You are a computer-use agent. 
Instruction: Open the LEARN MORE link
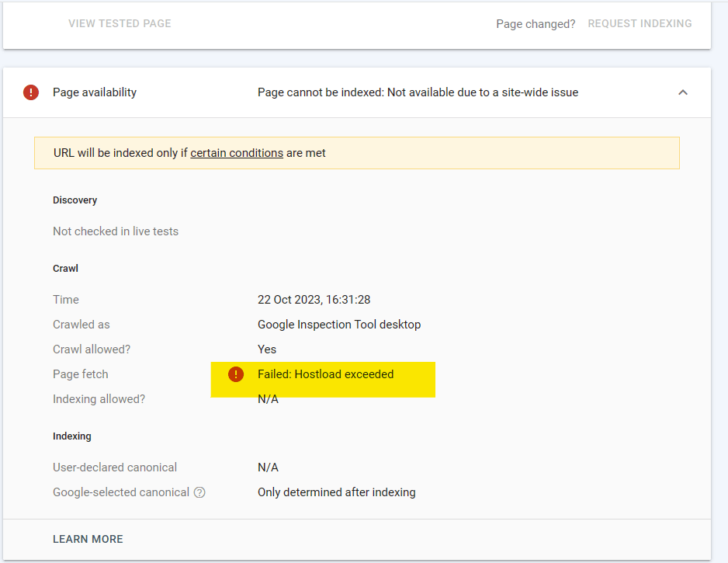88,539
